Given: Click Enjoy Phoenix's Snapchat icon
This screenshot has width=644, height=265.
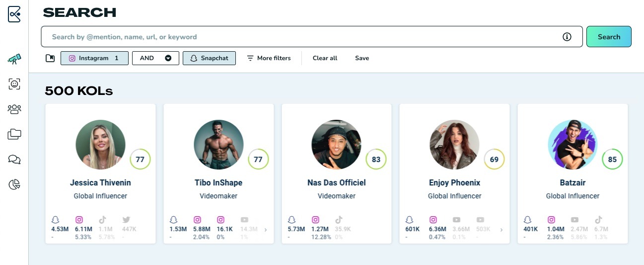Looking at the screenshot, I should click(410, 219).
